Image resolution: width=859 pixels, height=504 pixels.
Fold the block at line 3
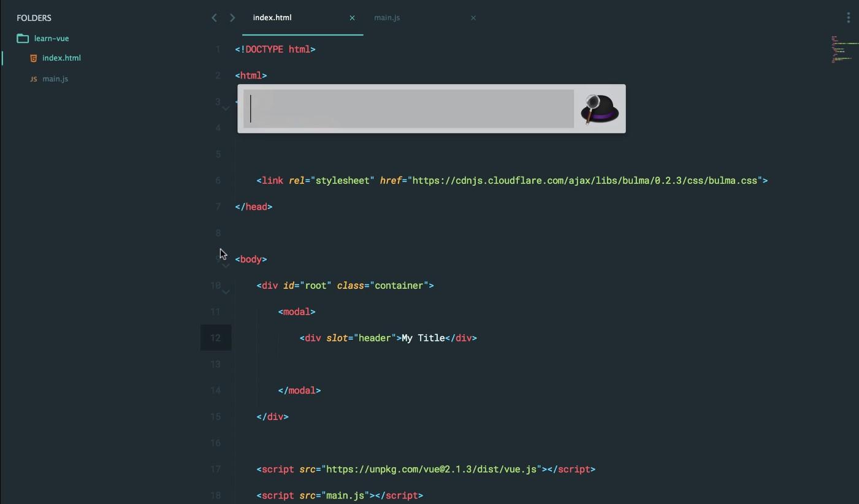click(x=226, y=109)
